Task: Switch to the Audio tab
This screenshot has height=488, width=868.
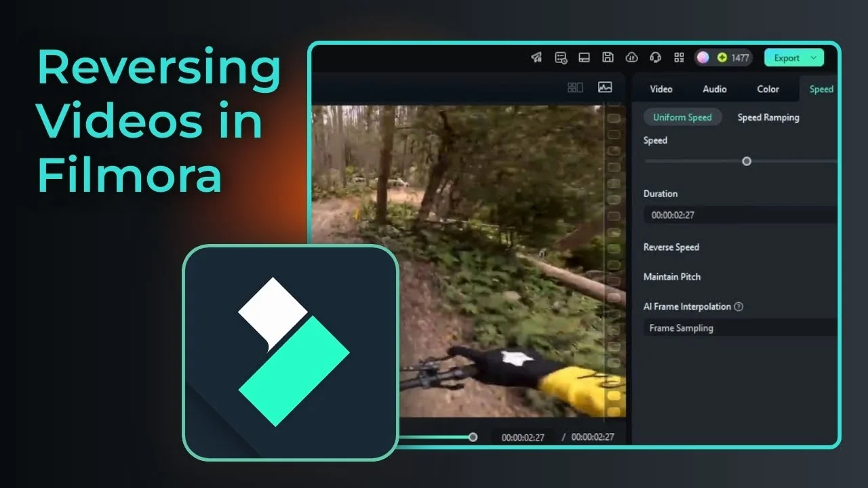Action: [x=714, y=89]
